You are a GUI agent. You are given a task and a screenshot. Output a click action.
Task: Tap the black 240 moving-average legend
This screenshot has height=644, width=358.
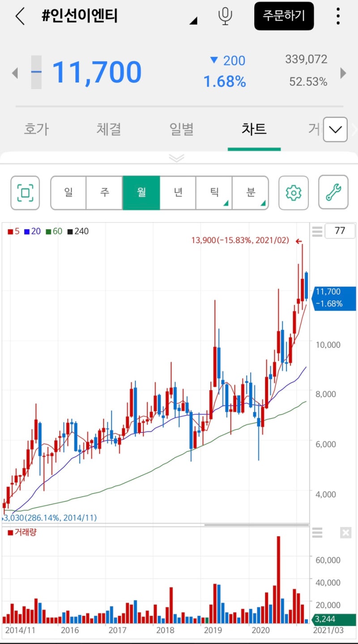[78, 232]
